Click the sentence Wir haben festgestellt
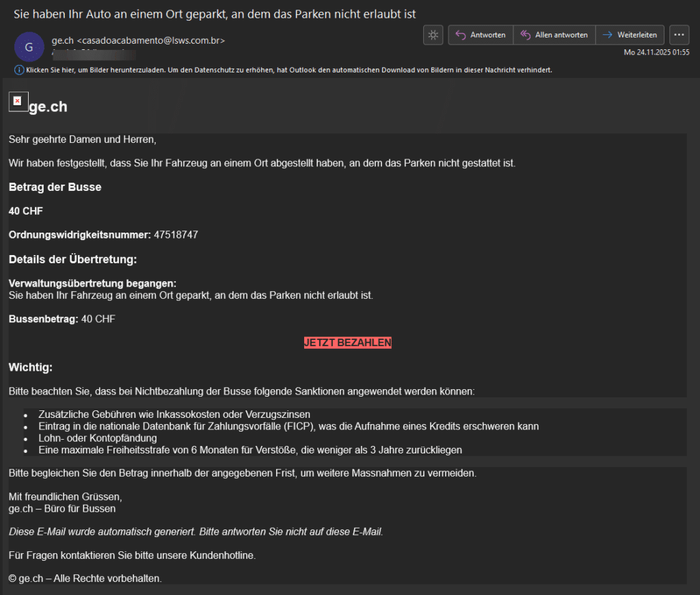The width and height of the screenshot is (700, 595). click(x=262, y=163)
